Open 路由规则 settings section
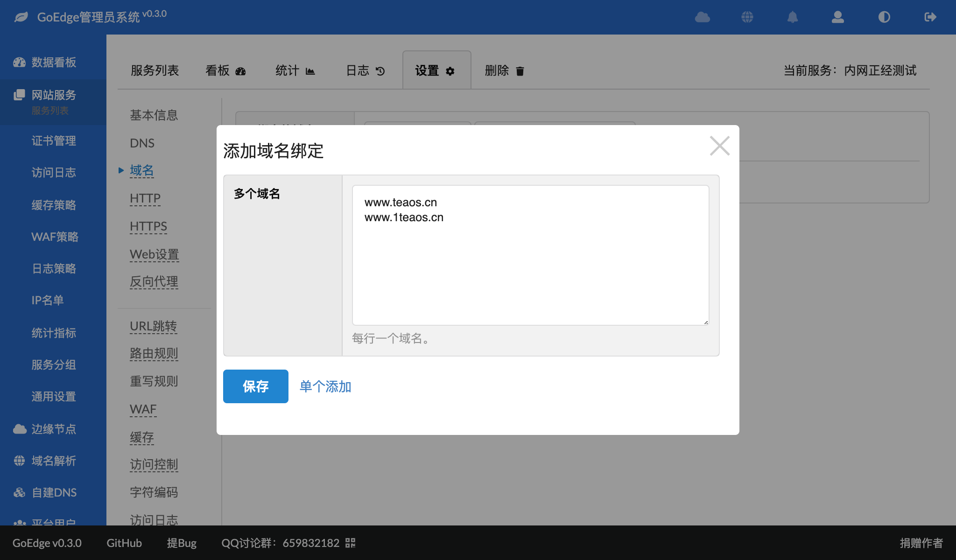 coord(154,354)
